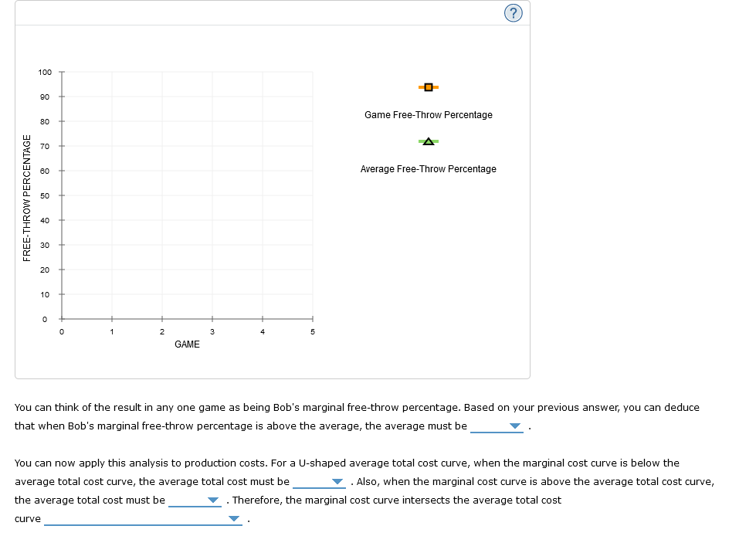Click the 5 mark on the GAME axis
This screenshot has width=756, height=536.
312,331
